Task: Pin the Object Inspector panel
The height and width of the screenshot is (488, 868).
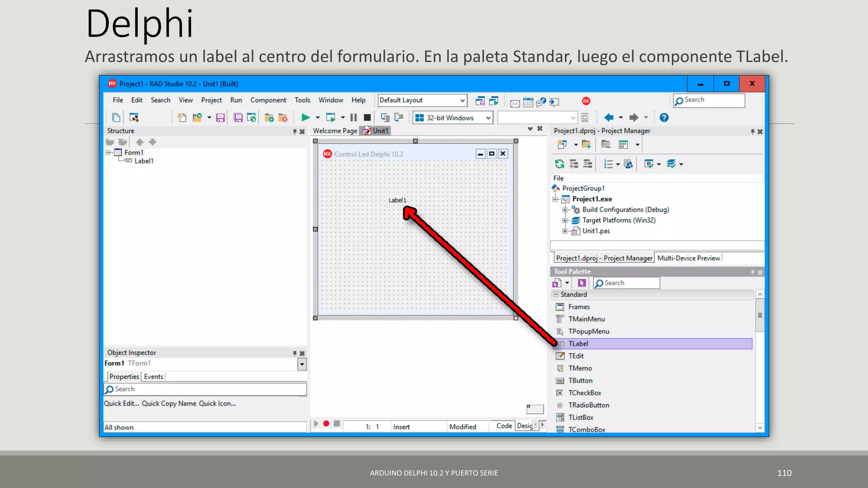Action: coord(295,353)
